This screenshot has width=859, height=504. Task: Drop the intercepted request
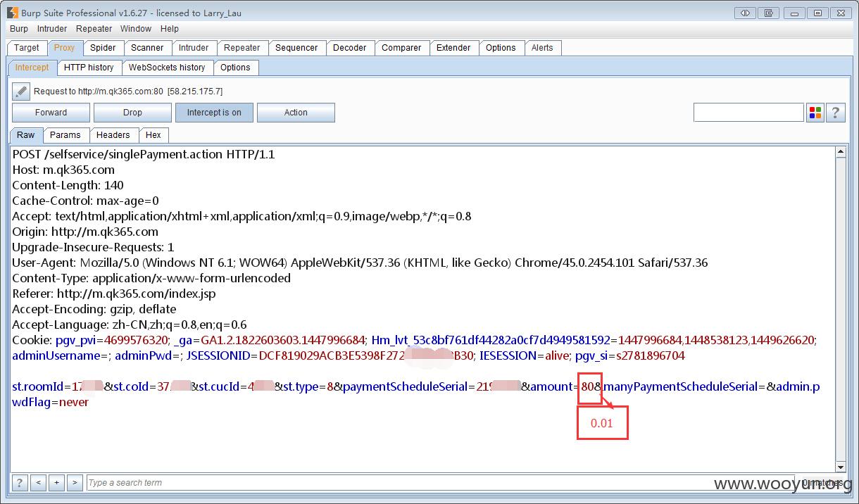click(x=132, y=113)
